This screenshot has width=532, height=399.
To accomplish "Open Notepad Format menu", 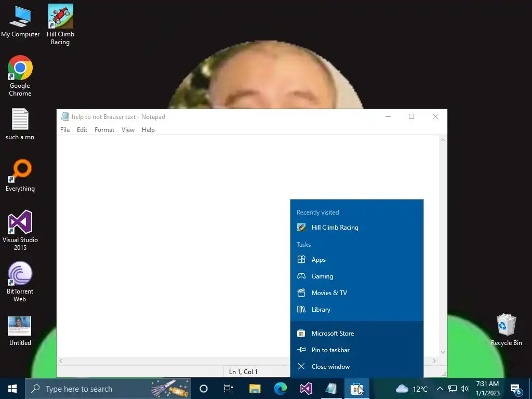I will click(x=104, y=129).
